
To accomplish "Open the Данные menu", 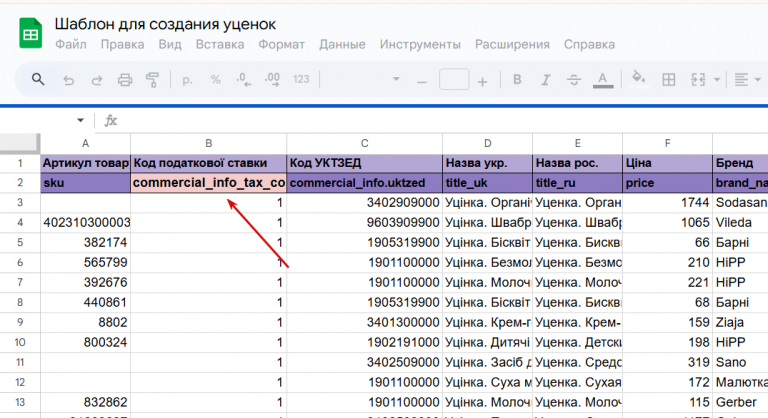I will point(342,45).
